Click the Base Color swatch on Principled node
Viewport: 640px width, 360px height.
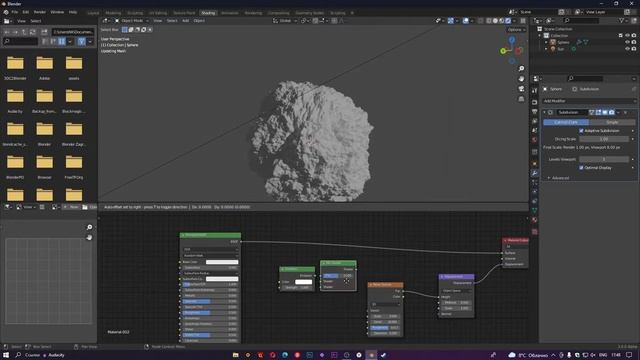222,262
